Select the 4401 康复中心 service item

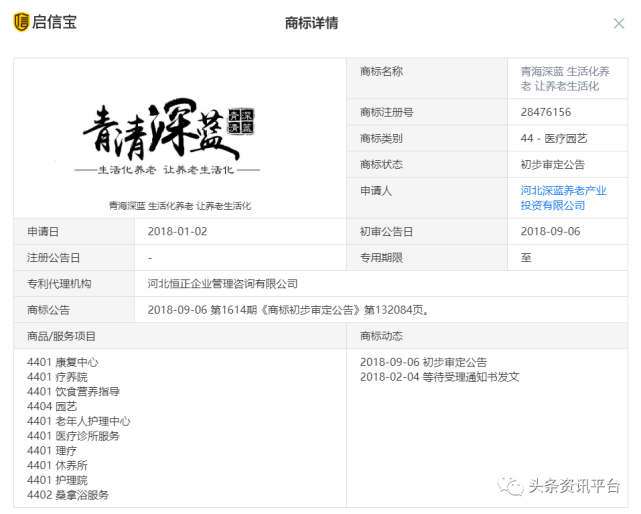pos(63,362)
